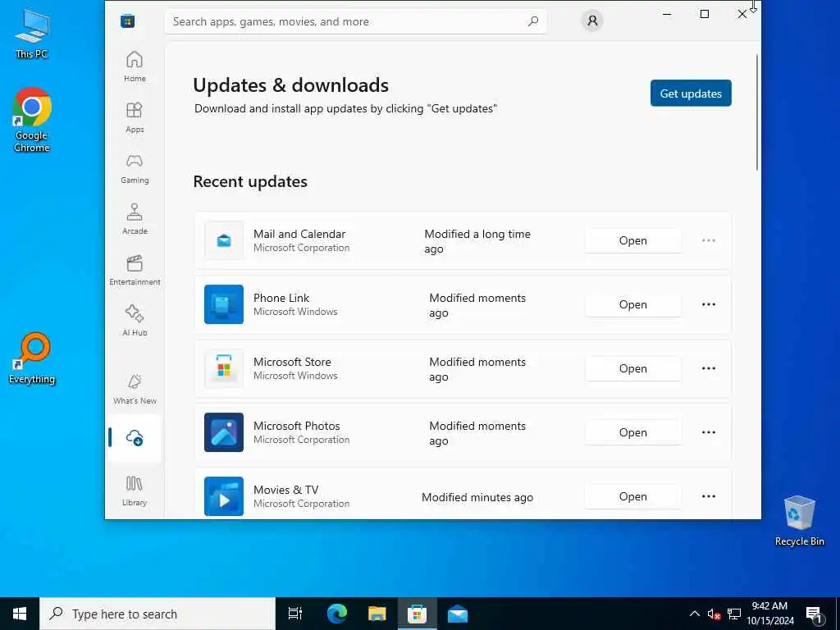840x630 pixels.
Task: Open more options for Movies & TV
Action: point(708,496)
